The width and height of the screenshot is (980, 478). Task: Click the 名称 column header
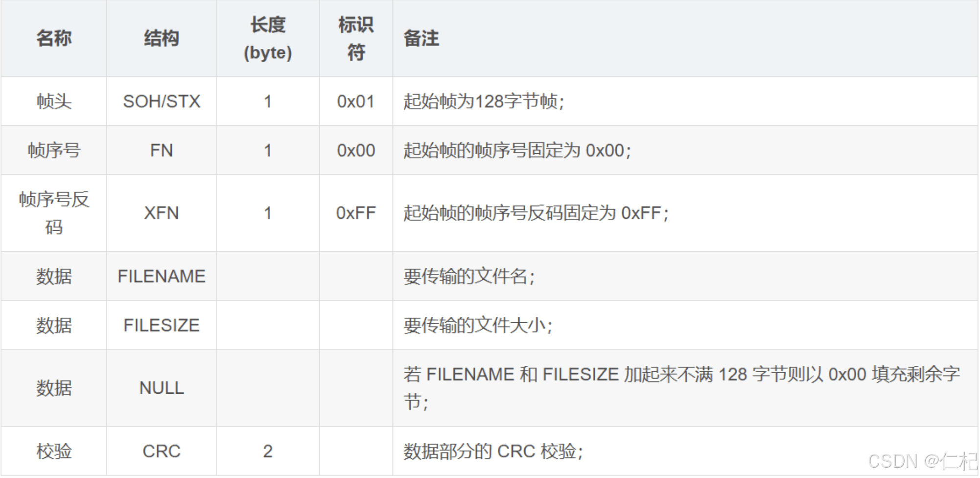54,38
